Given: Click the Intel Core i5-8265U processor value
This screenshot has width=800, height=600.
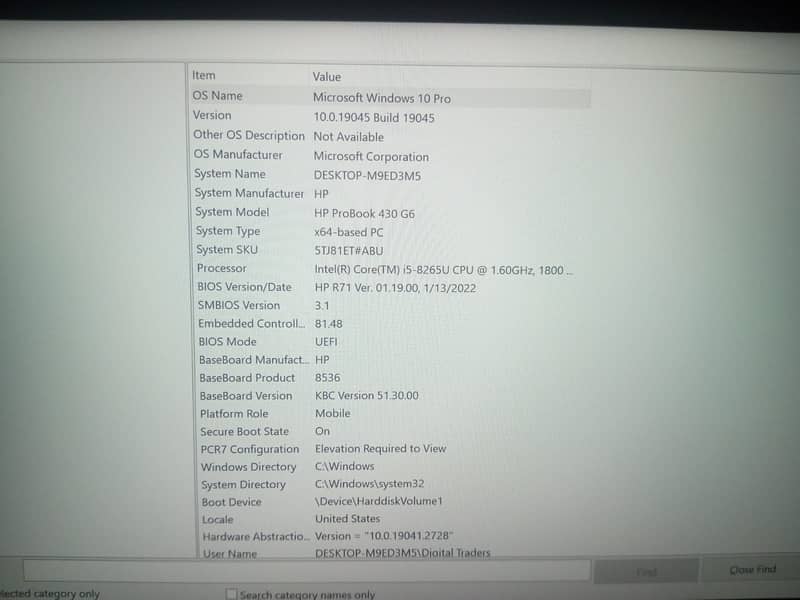Looking at the screenshot, I should pos(443,270).
